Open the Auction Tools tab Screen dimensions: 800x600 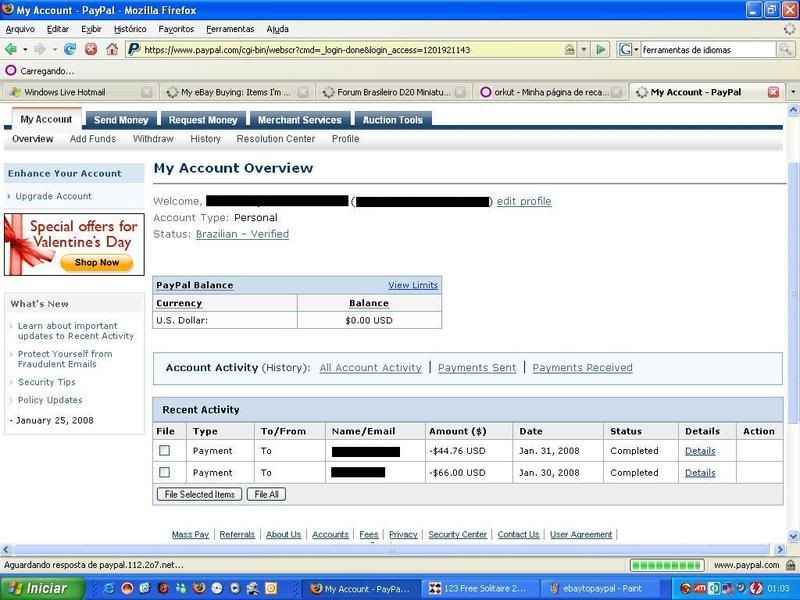pos(393,120)
